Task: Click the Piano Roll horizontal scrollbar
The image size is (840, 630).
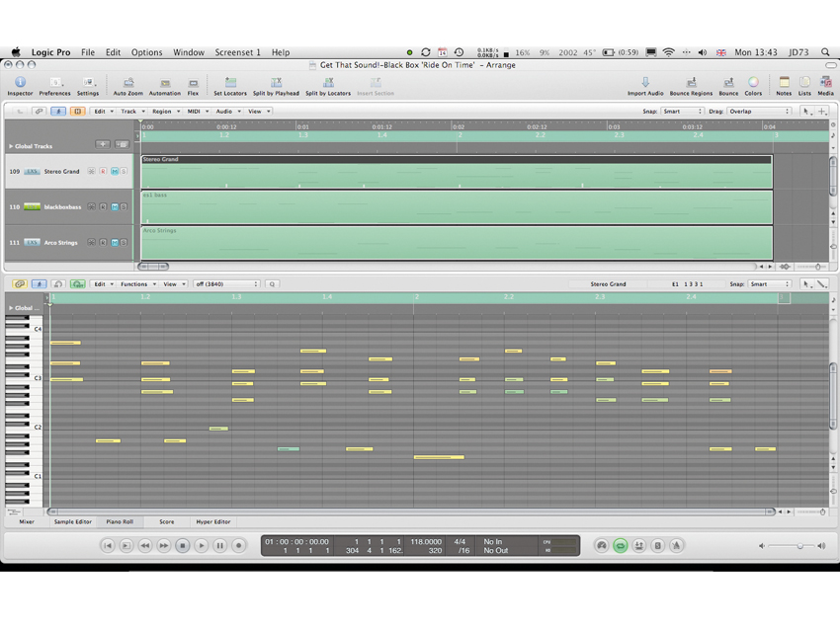Action: [411, 512]
